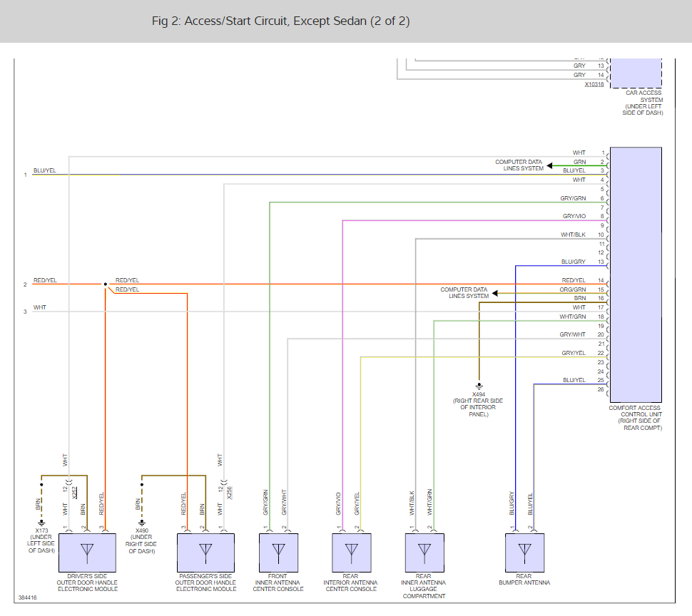Click the X256 connector label

coord(230,493)
